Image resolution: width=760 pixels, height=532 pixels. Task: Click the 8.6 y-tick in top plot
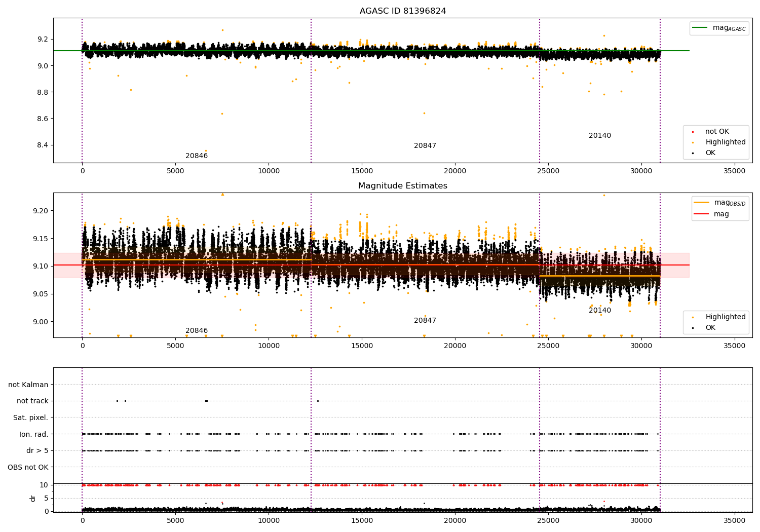pyautogui.click(x=43, y=119)
